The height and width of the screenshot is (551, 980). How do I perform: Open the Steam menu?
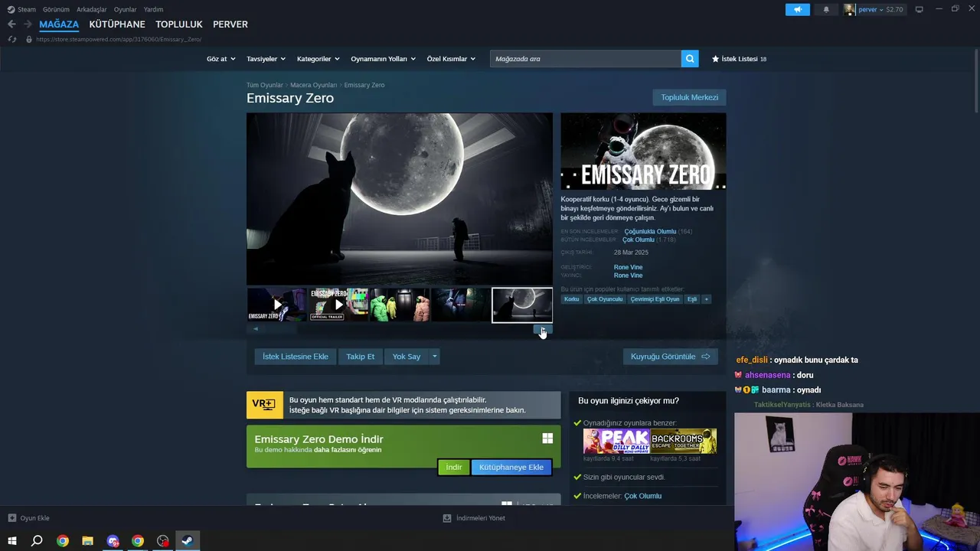pyautogui.click(x=27, y=9)
